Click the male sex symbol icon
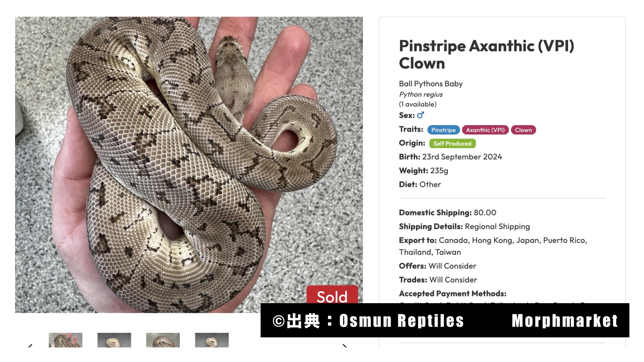The image size is (644, 362). 420,115
